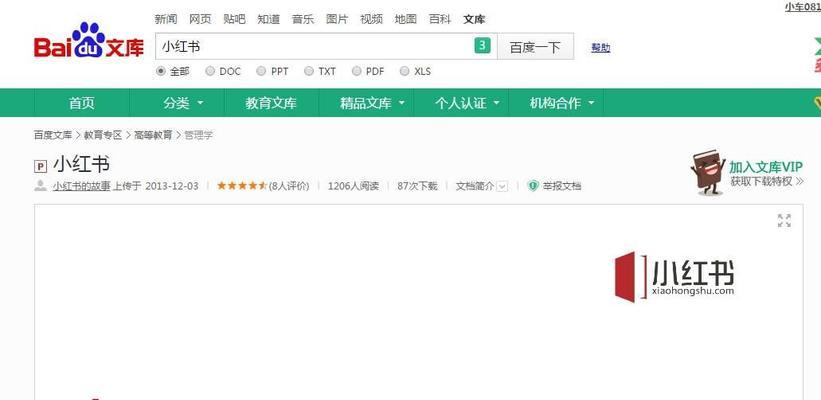Click the VIP book mascot icon
The width and height of the screenshot is (821, 400).
click(x=708, y=173)
